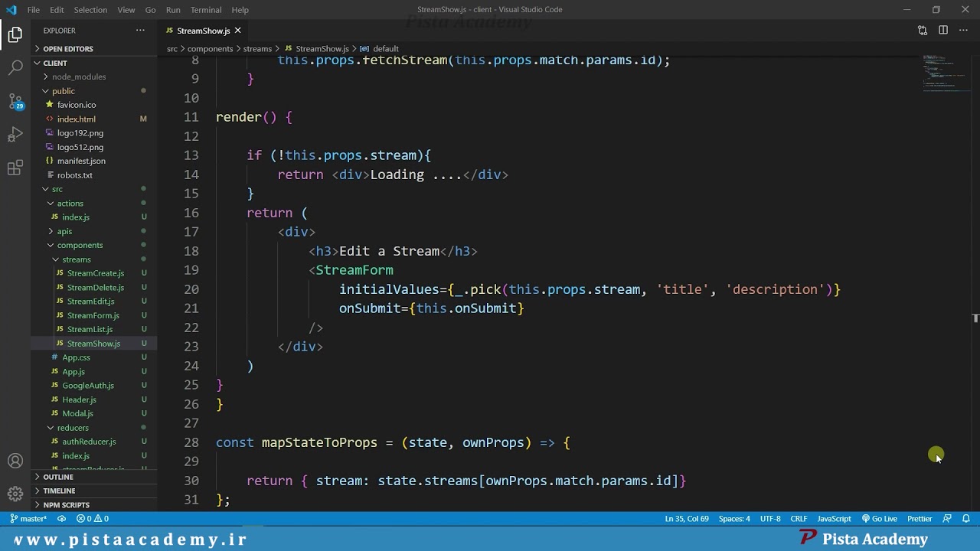980x551 pixels.
Task: Change the JavaScript language mode
Action: click(x=834, y=519)
